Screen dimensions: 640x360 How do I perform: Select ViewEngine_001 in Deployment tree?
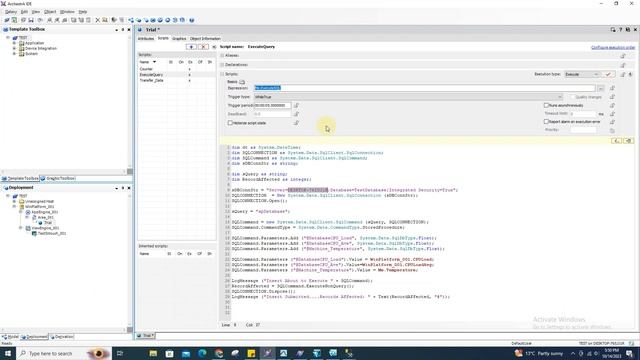pos(45,228)
